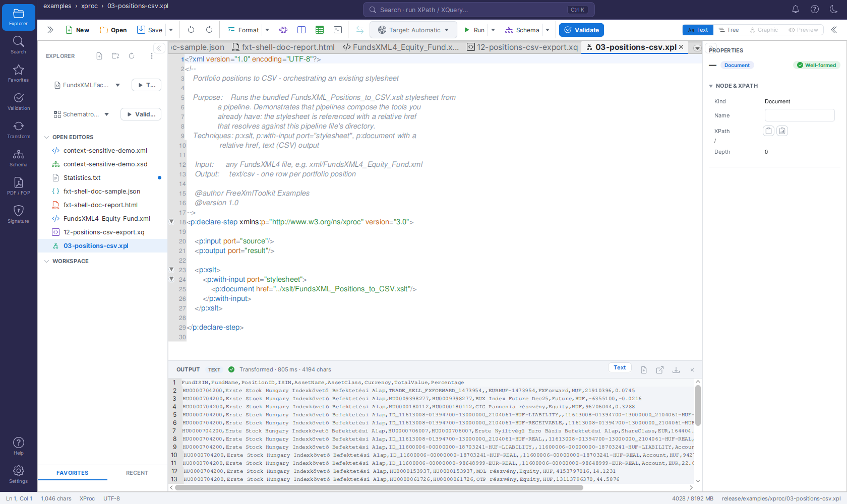Open the notifications bell
This screenshot has height=504, width=847.
pos(796,9)
